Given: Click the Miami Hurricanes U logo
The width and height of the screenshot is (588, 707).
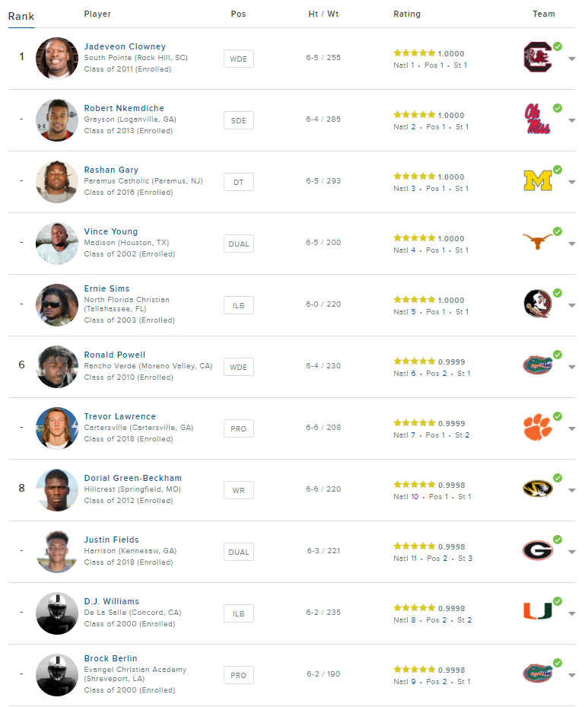Looking at the screenshot, I should 538,610.
